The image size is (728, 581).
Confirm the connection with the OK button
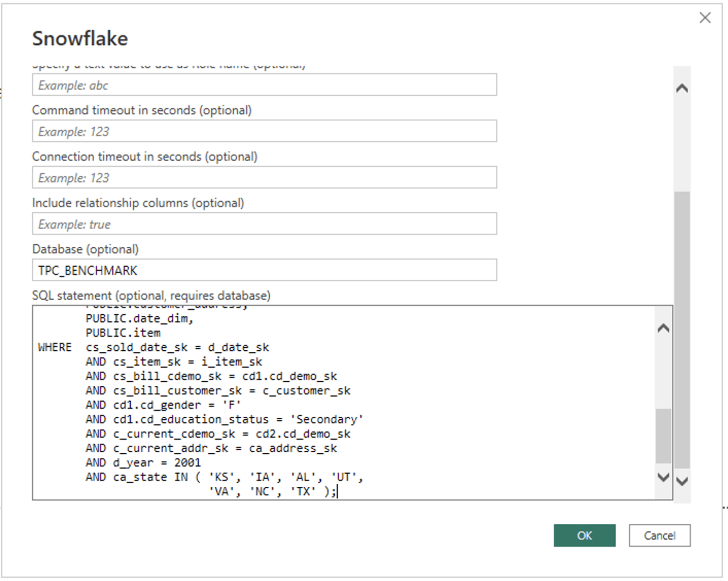(x=584, y=535)
